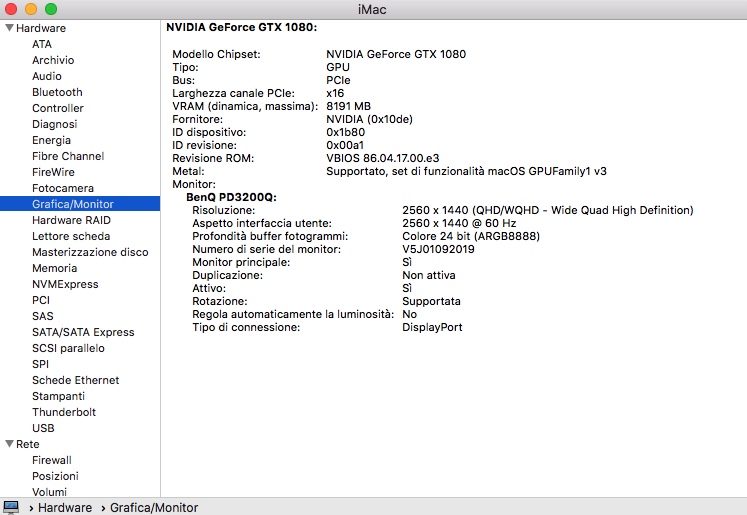747x515 pixels.
Task: Open the NVMExpress entry
Action: [x=65, y=284]
